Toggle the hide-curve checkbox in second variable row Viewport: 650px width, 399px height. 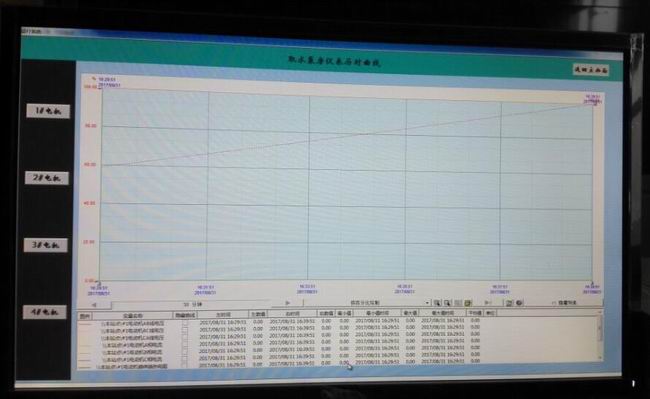(x=185, y=329)
